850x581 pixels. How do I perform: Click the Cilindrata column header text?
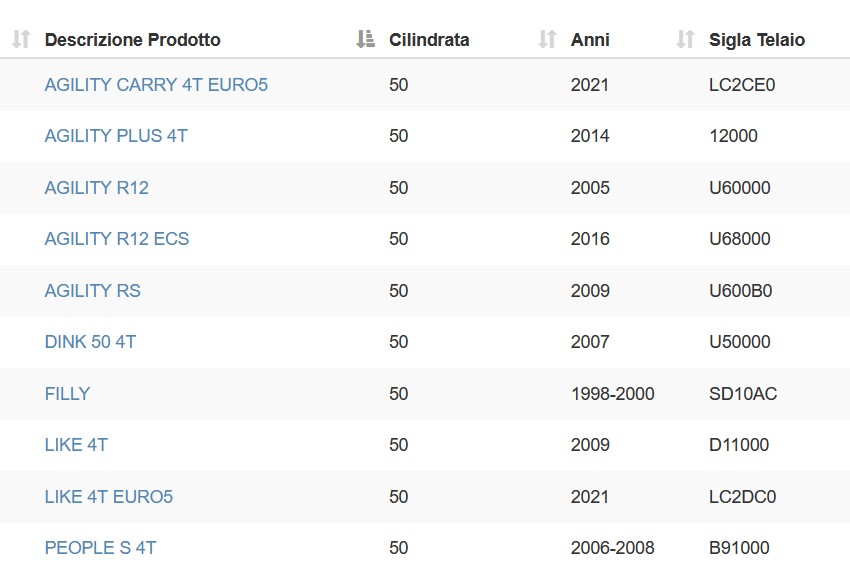tap(429, 40)
